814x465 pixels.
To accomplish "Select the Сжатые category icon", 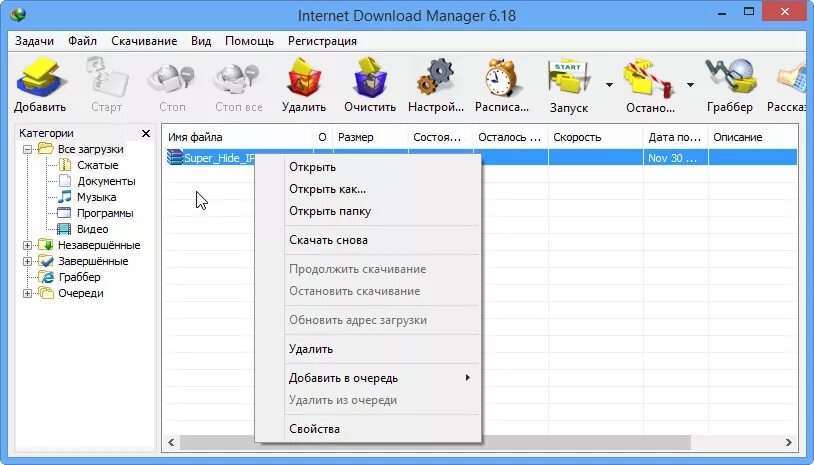I will 65,165.
